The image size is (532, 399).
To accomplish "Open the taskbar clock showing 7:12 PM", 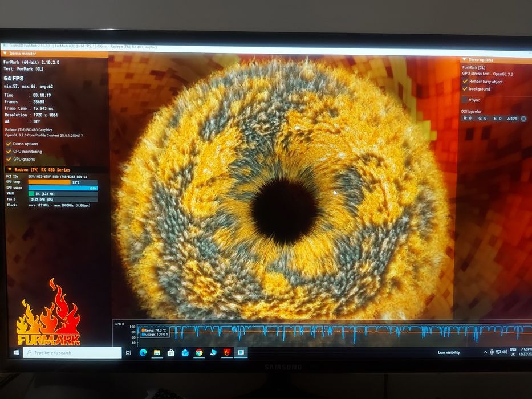I will tap(525, 351).
